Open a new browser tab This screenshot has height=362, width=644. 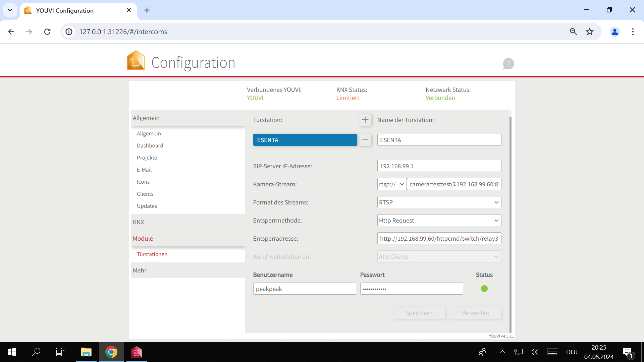click(x=147, y=10)
